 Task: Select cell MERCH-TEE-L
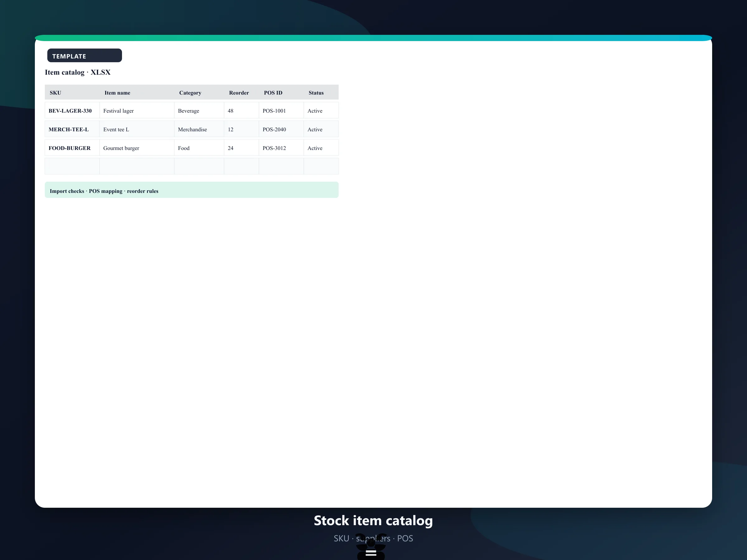click(x=72, y=129)
